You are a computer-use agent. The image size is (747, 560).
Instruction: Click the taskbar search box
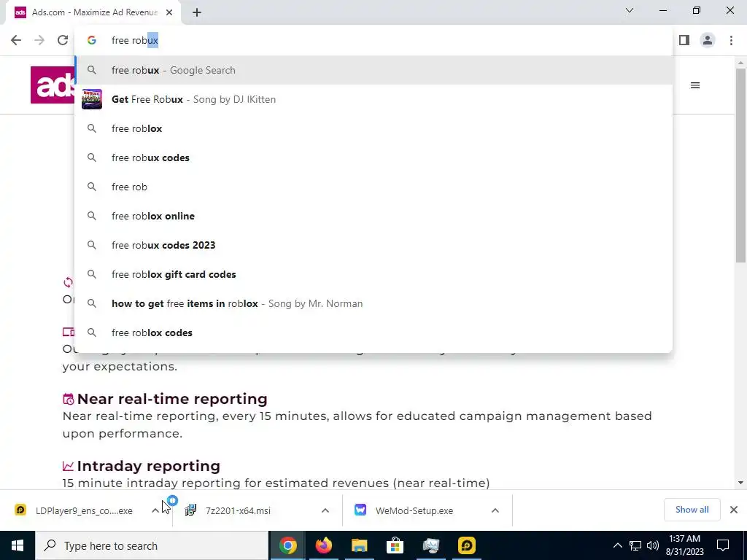click(152, 545)
